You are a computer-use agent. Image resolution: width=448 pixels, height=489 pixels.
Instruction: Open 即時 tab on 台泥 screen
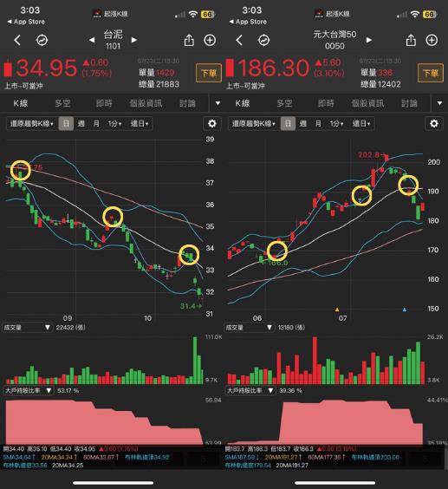pos(104,103)
